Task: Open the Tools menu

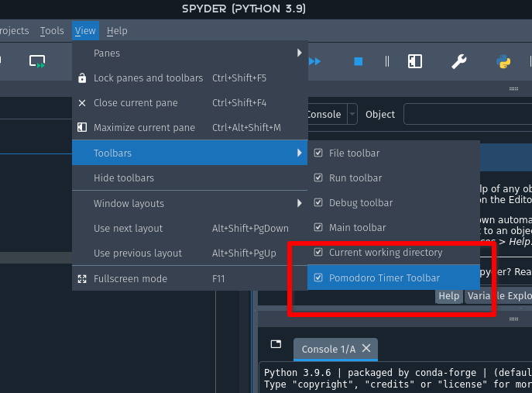Action: click(52, 30)
